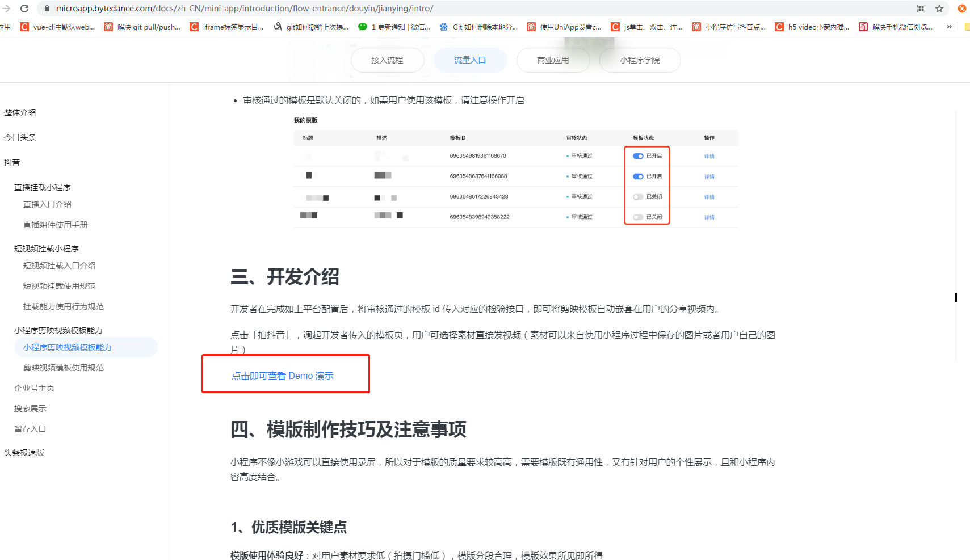Switch to the 流量入口 tab
Viewport: 970px width, 560px height.
tap(470, 60)
